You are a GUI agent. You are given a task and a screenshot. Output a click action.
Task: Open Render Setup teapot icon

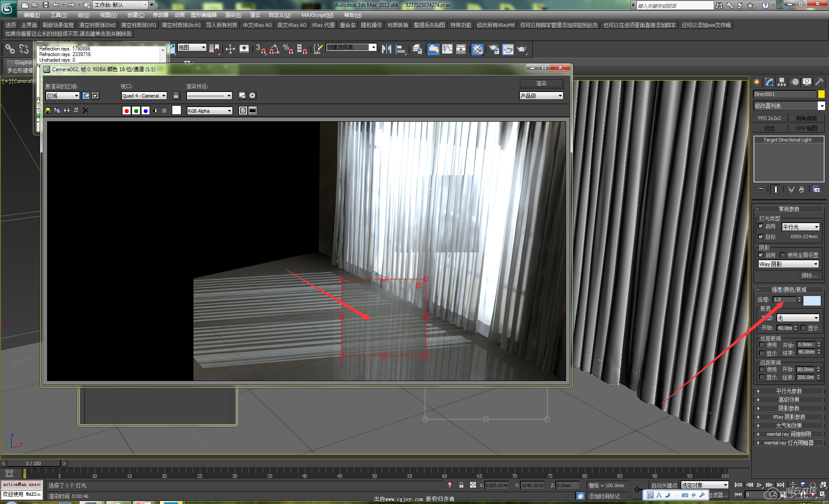coord(494,49)
